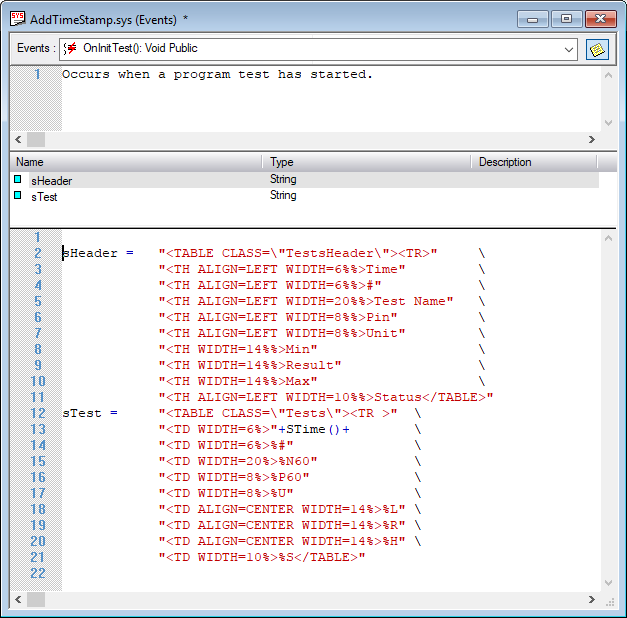
Task: Click description pane scroll up arrow
Action: [608, 75]
